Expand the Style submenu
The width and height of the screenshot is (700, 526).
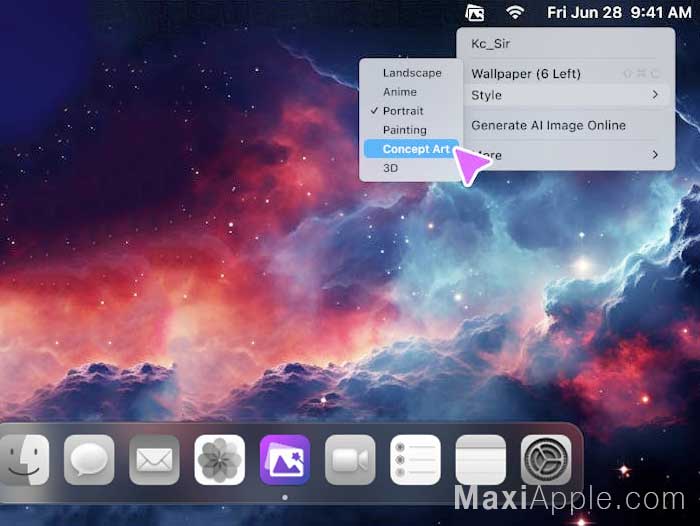pyautogui.click(x=566, y=95)
